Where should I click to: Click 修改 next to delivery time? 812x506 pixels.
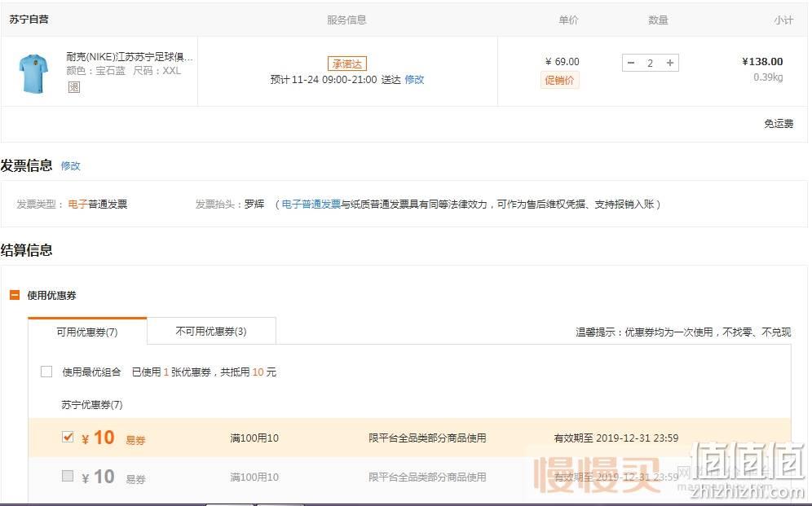[x=414, y=79]
